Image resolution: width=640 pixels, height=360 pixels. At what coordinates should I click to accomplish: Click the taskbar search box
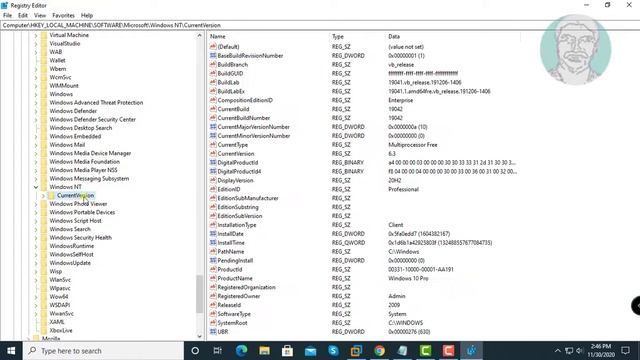(103, 351)
